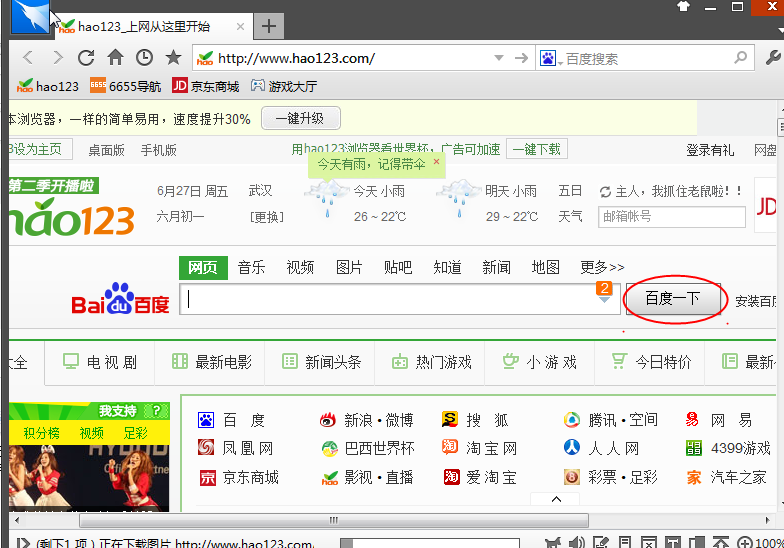Screen dimensions: 784x548
Task: Go to the home page icon
Action: (x=116, y=58)
